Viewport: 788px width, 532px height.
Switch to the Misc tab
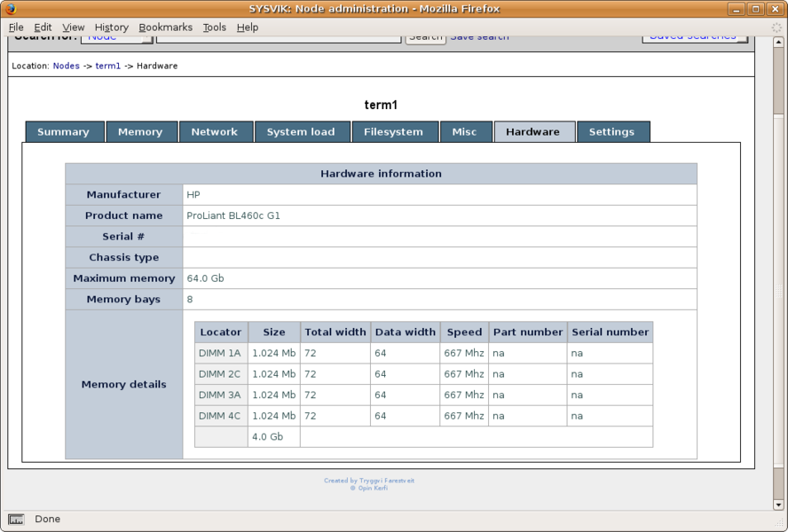coord(466,131)
